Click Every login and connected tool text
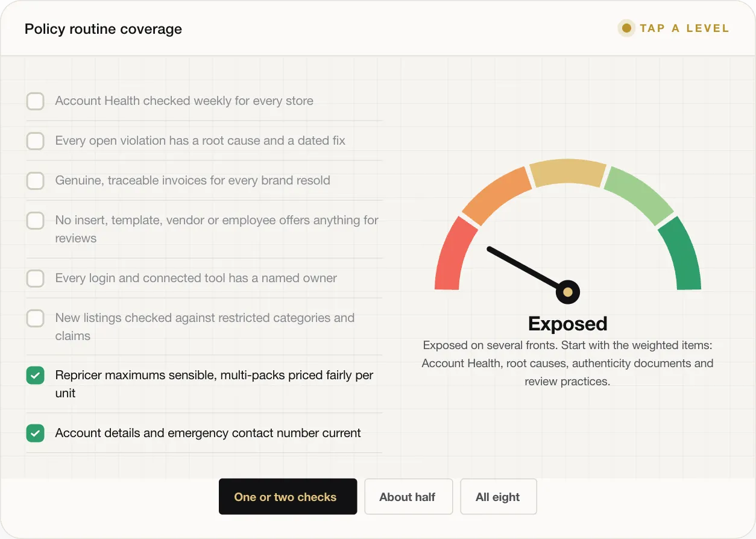Screen dimensions: 756x539 point(196,279)
